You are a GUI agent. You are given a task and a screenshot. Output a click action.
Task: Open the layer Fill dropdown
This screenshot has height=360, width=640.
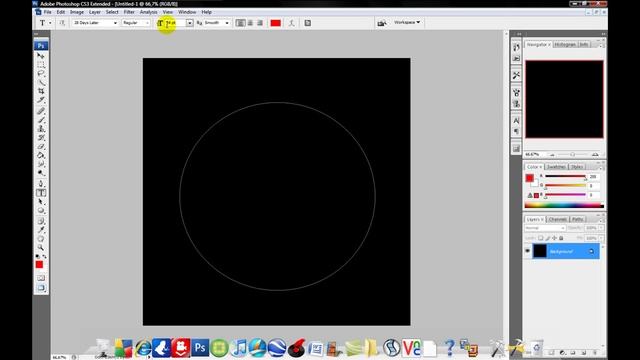601,238
